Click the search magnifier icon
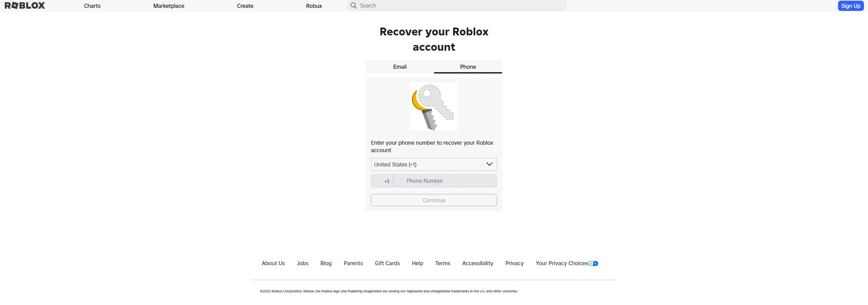This screenshot has width=868, height=305. [354, 5]
